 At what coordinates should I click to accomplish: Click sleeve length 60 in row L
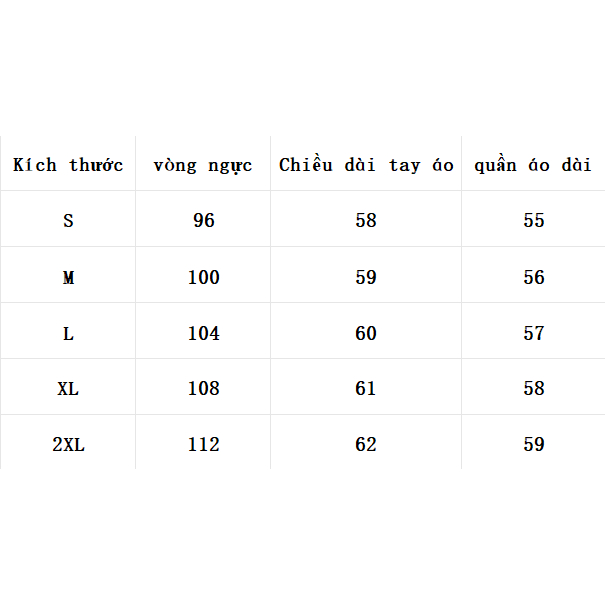coord(366,333)
